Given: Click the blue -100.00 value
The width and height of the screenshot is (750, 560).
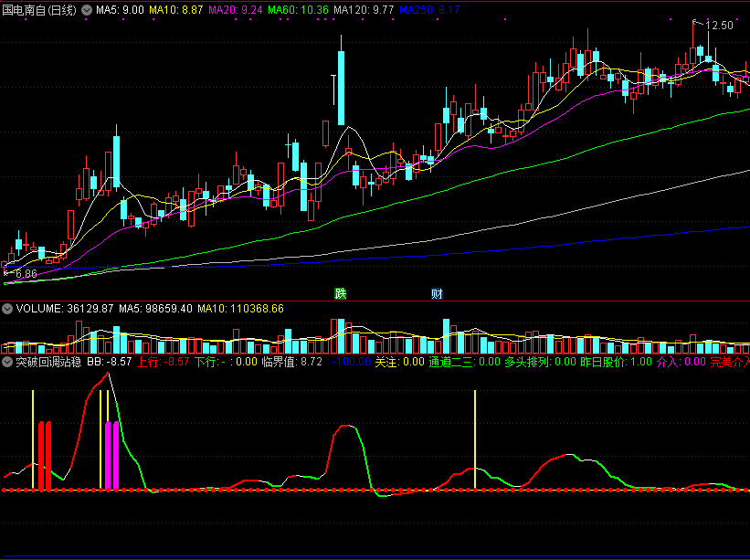Looking at the screenshot, I should click(x=349, y=362).
